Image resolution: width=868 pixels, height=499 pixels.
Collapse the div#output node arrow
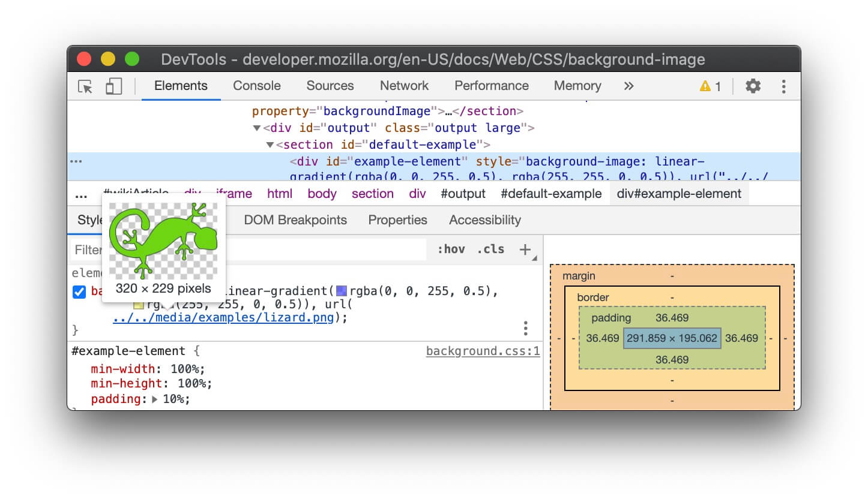(257, 128)
